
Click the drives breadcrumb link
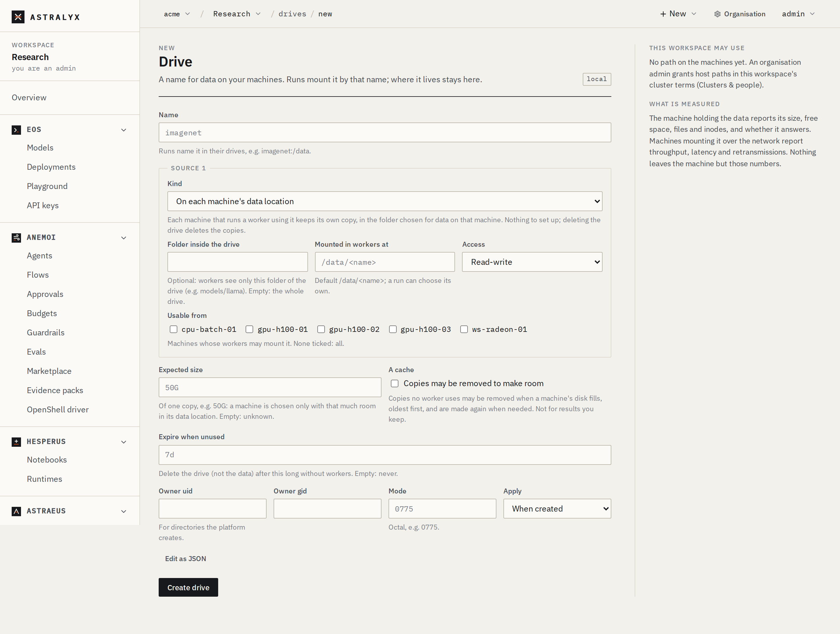pos(292,14)
